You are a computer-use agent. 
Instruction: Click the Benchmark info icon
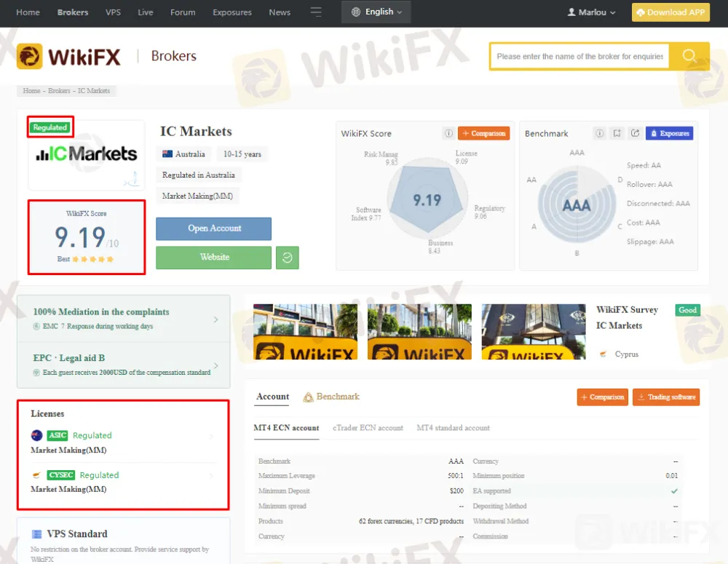(x=599, y=133)
